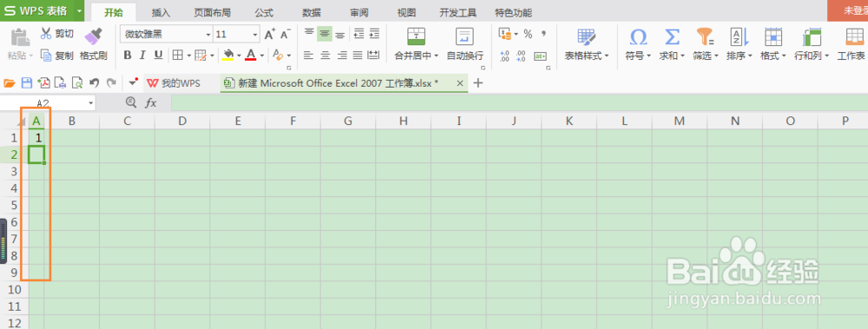The image size is (868, 329).
Task: Apply comma thousands separator style
Action: (x=543, y=35)
